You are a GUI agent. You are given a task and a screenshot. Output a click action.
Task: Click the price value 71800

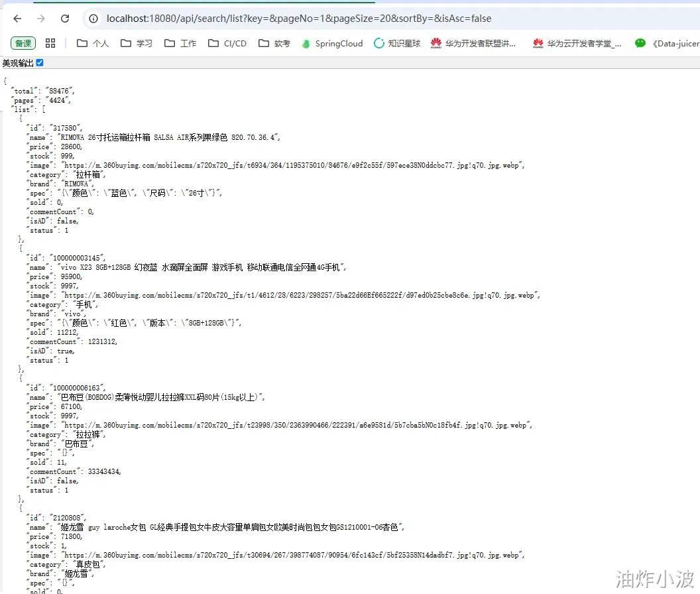click(72, 537)
